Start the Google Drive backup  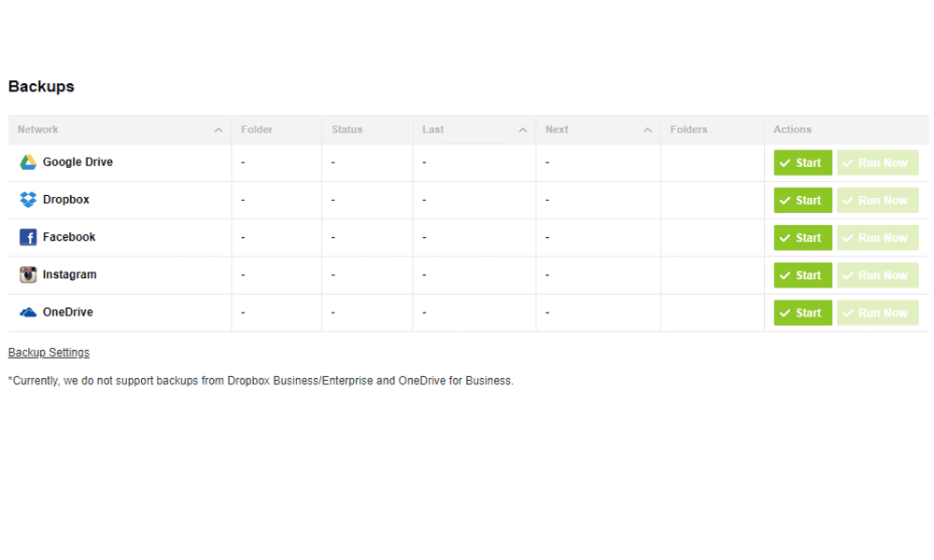point(802,162)
